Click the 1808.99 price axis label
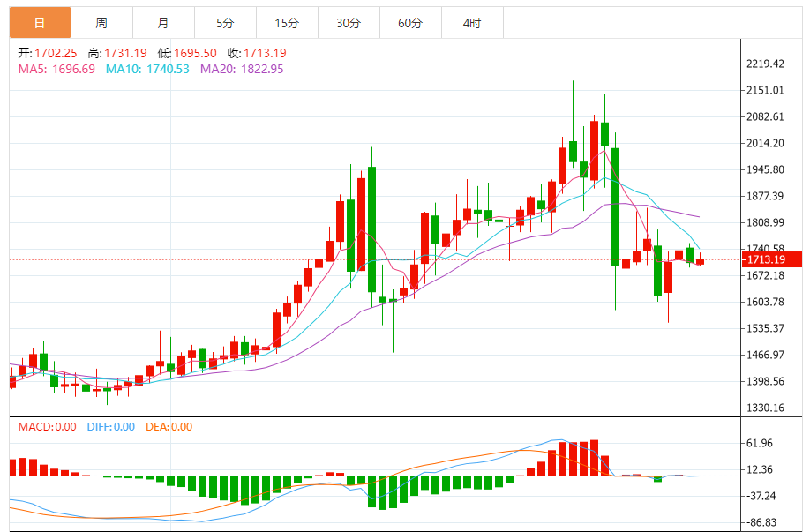This screenshot has height=532, width=810. [x=765, y=222]
